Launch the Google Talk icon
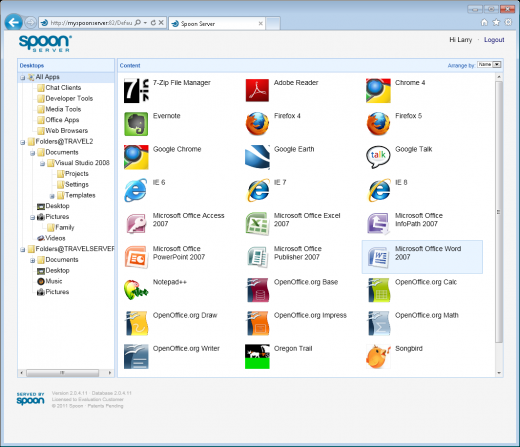 click(x=378, y=157)
